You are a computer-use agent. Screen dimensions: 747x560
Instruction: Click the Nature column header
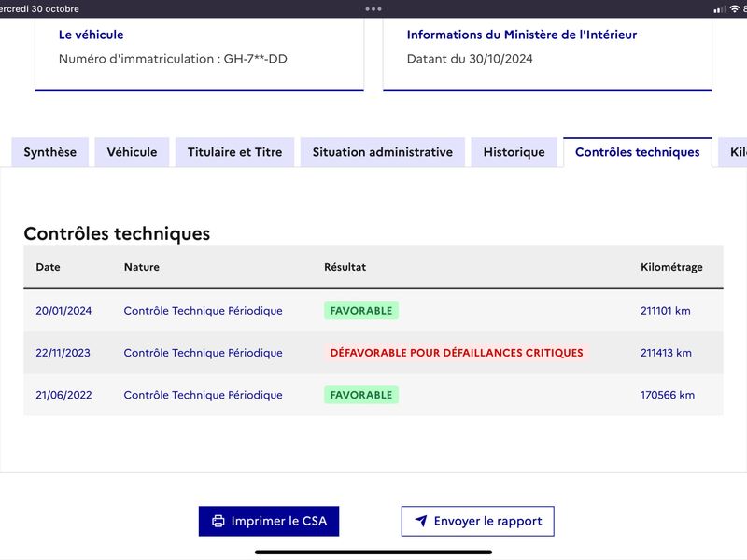coord(142,267)
